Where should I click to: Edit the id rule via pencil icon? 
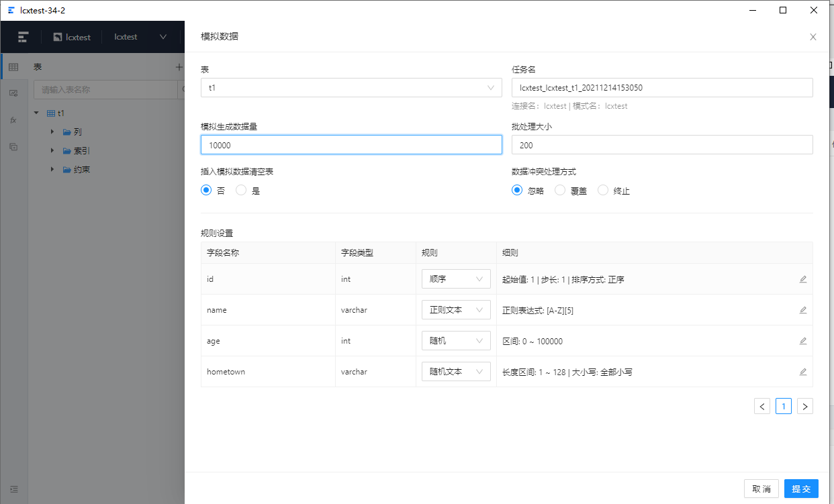point(803,279)
